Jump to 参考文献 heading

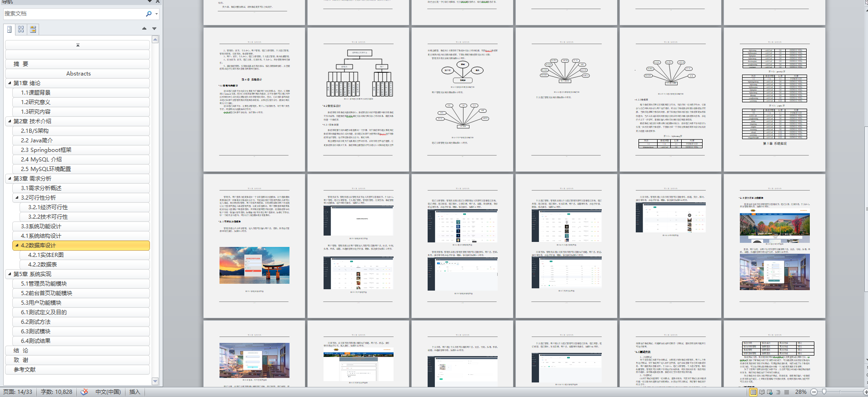tap(77, 370)
